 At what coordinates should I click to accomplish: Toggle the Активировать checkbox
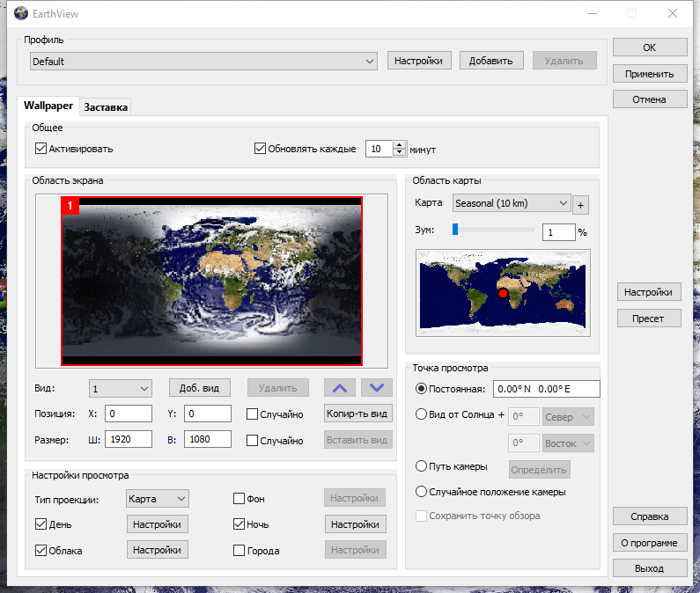(41, 149)
